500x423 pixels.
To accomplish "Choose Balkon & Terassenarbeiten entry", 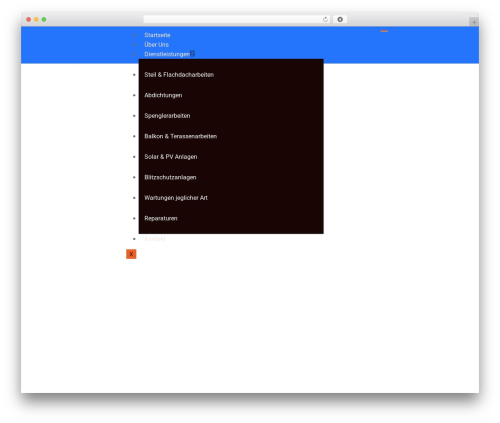I will (x=180, y=136).
